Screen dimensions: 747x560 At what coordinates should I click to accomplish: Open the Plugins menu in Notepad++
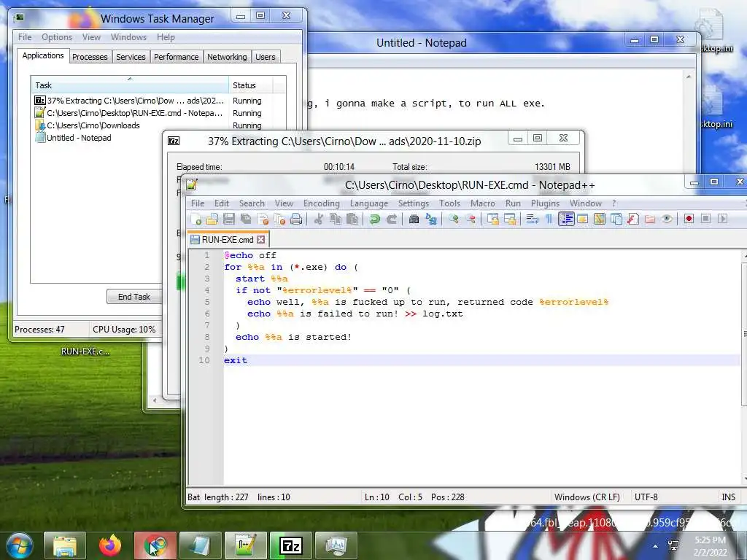point(545,203)
